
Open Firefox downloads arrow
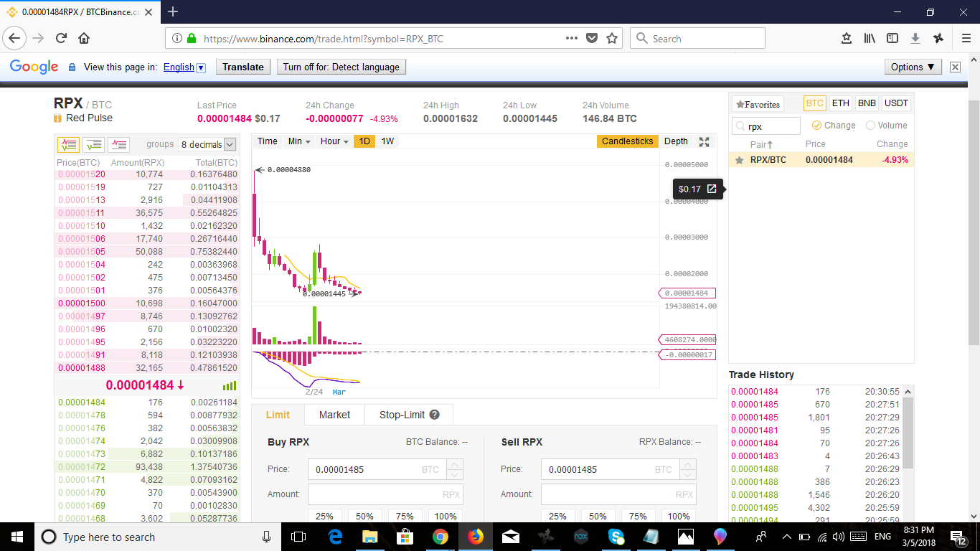pos(915,38)
